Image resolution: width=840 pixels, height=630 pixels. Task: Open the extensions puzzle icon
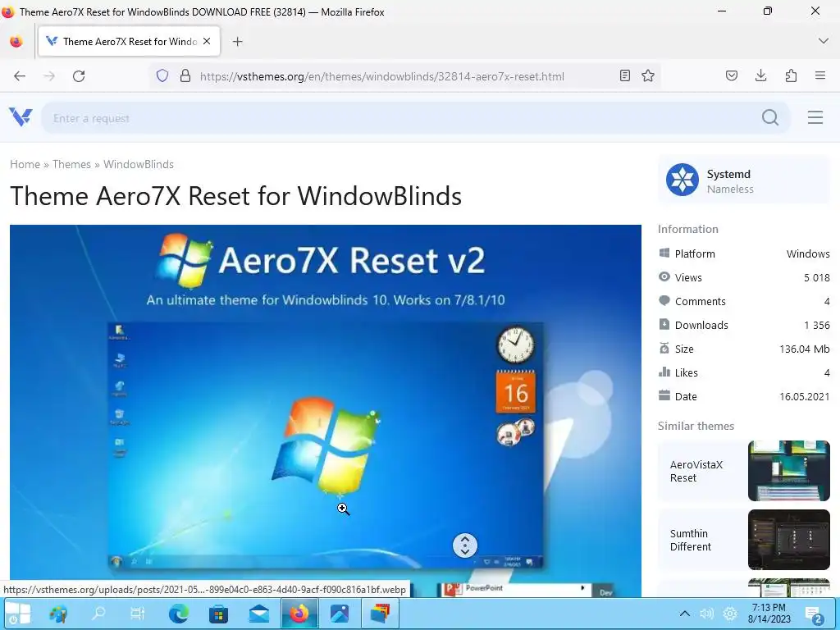coord(791,75)
